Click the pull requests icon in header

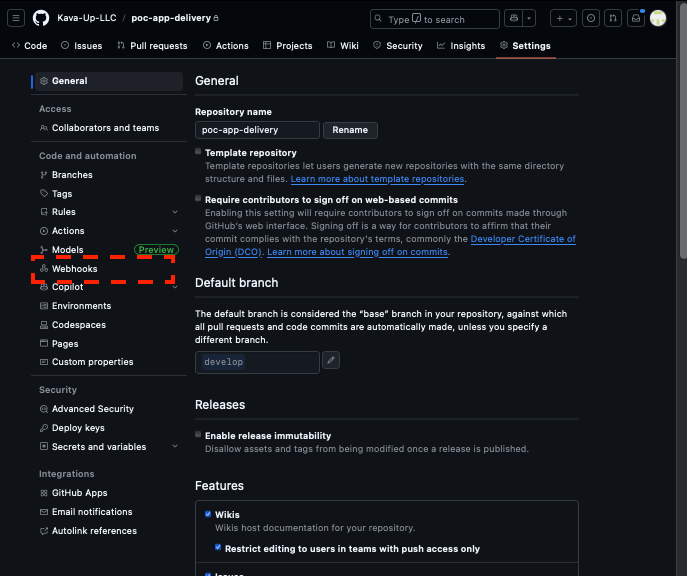[x=612, y=18]
